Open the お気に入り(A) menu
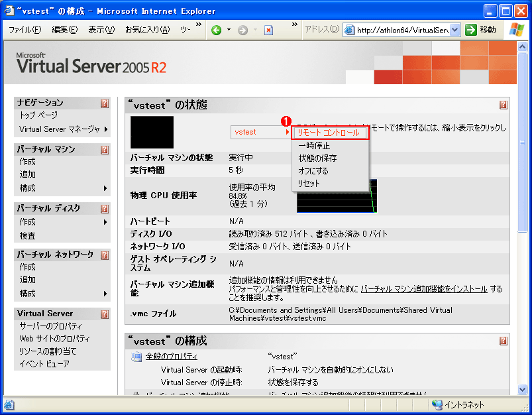 tap(147, 30)
